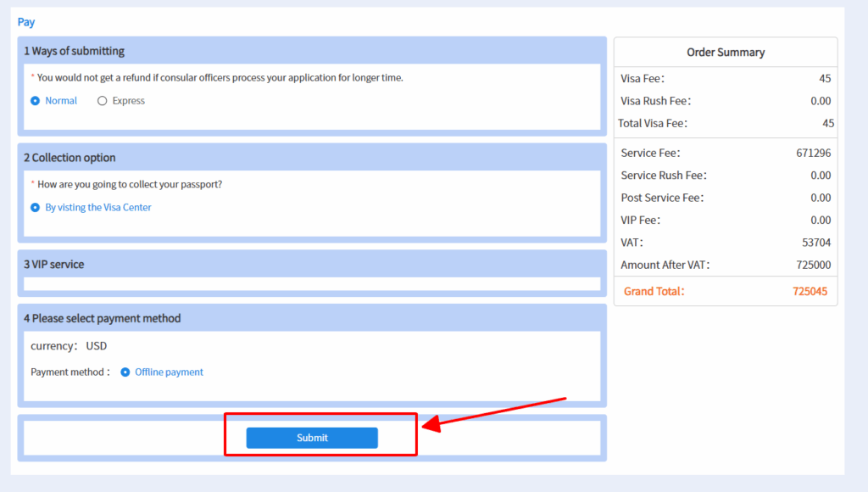Click the Pay page heading
868x492 pixels.
coord(26,22)
